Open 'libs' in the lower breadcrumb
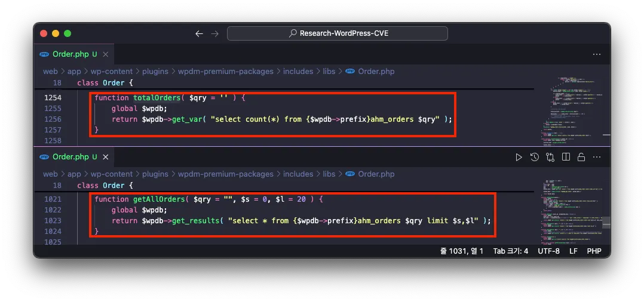Screen dimensions: 644x302 click(x=329, y=174)
